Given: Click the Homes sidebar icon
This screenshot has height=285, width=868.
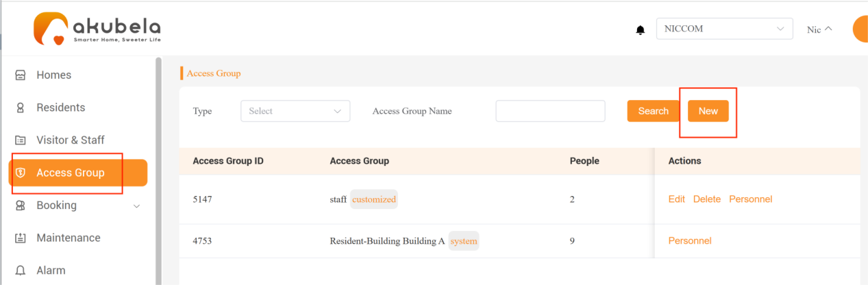Looking at the screenshot, I should (x=21, y=75).
